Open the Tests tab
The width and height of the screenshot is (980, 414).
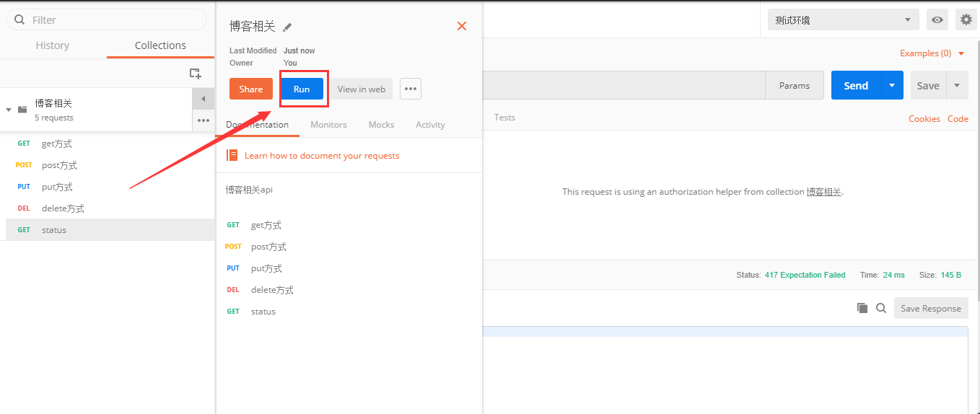(x=504, y=117)
